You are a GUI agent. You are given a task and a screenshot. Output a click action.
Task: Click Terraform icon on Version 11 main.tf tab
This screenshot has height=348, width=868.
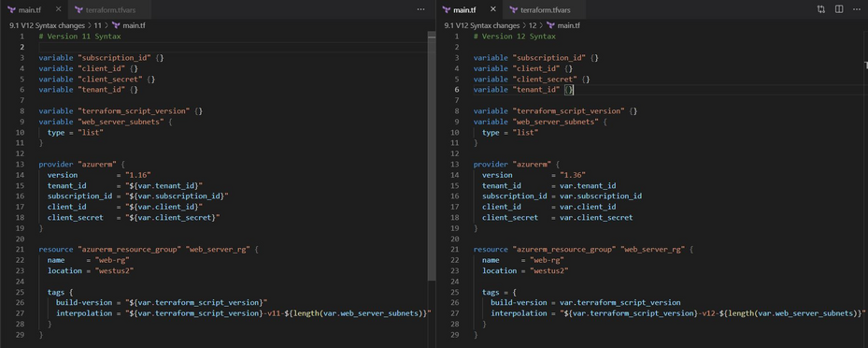11,10
